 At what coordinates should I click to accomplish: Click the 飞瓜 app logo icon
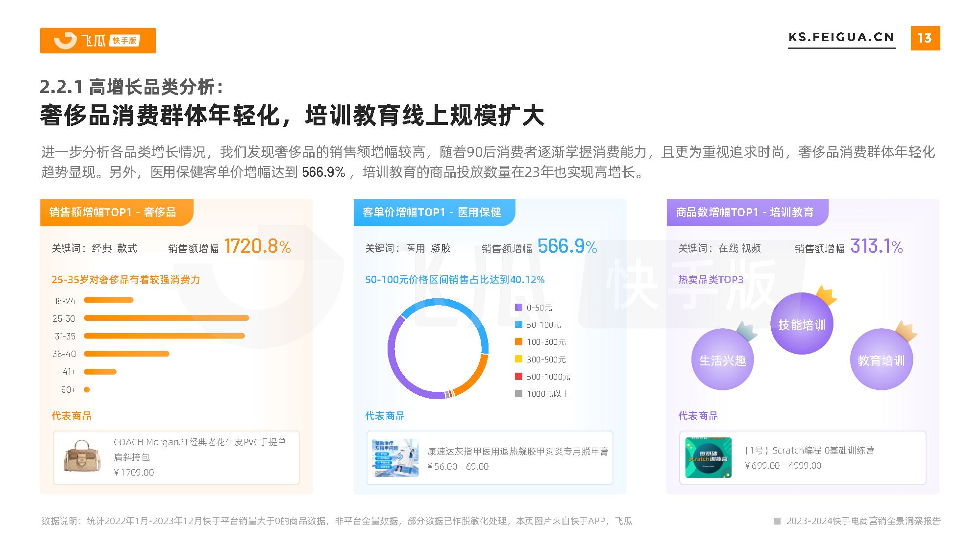pos(64,40)
